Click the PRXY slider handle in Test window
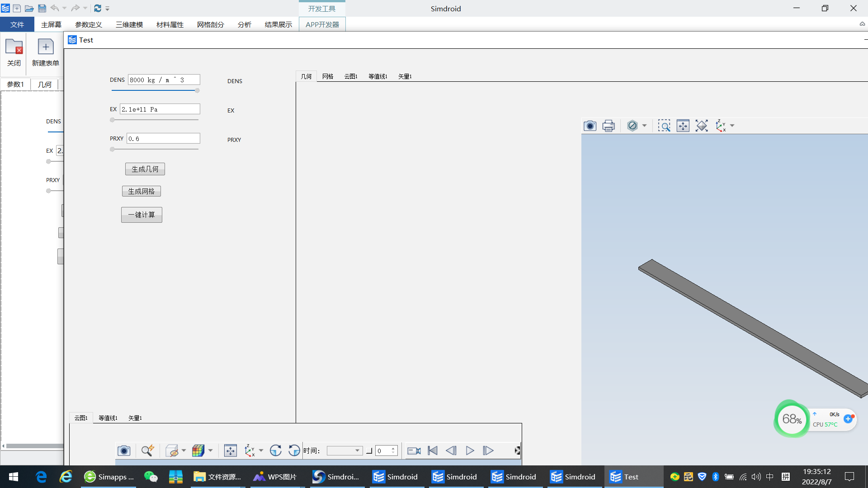 click(x=112, y=149)
